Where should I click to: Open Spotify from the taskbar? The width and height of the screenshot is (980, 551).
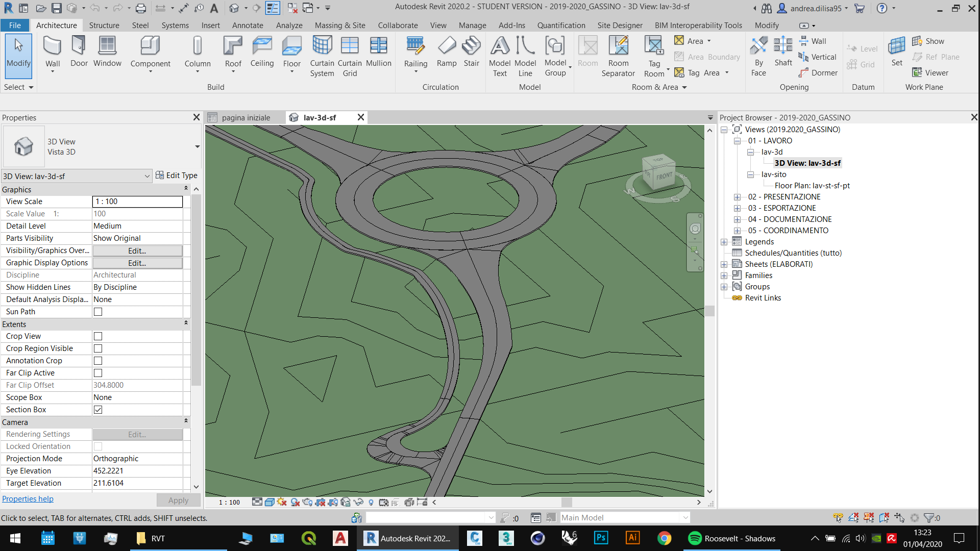[x=695, y=538]
